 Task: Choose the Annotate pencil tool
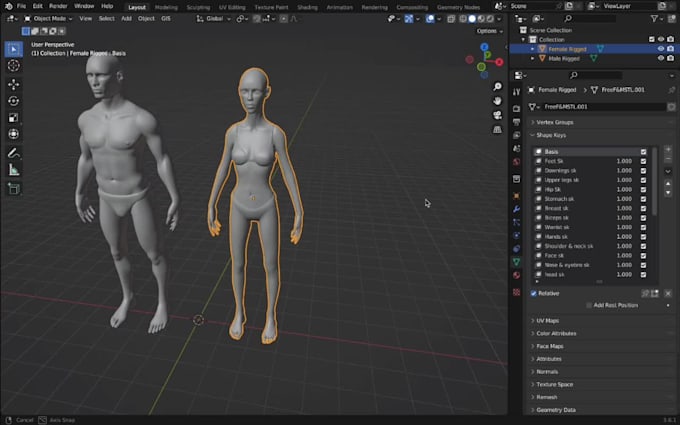(13, 153)
